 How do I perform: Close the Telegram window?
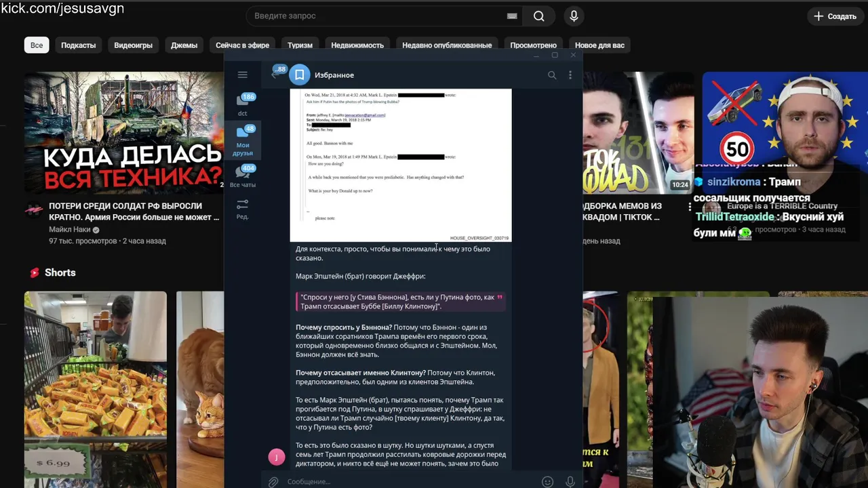coord(573,55)
